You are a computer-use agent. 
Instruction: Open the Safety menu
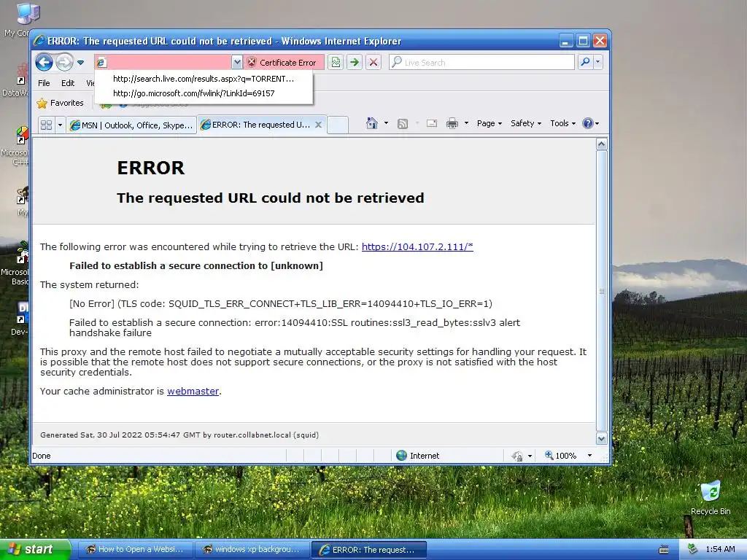(x=525, y=123)
